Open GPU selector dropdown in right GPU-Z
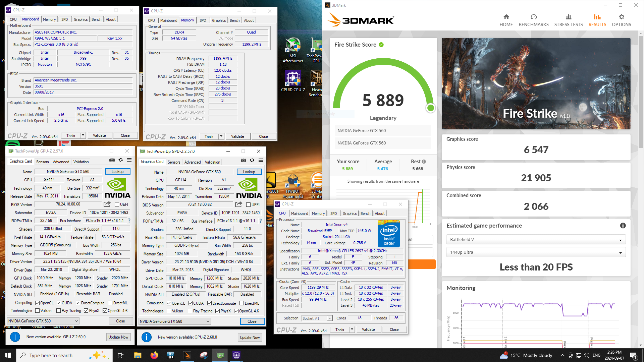The height and width of the screenshot is (362, 644). (x=174, y=321)
